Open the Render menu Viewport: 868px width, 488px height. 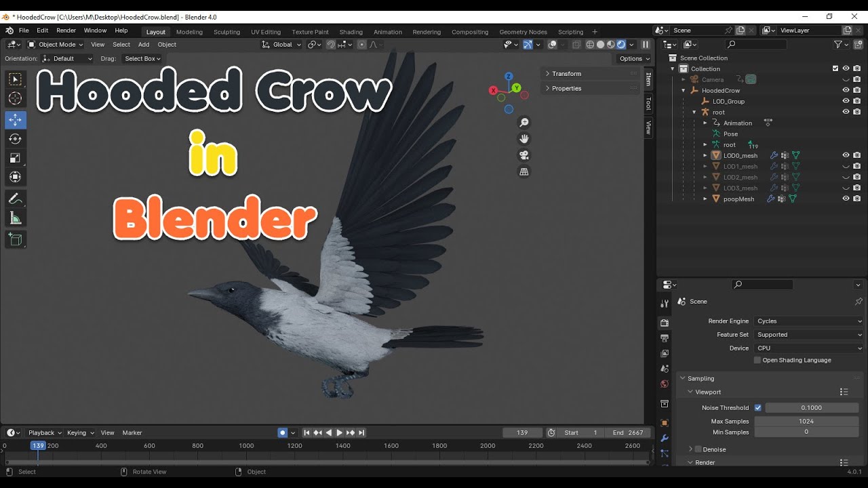(66, 30)
